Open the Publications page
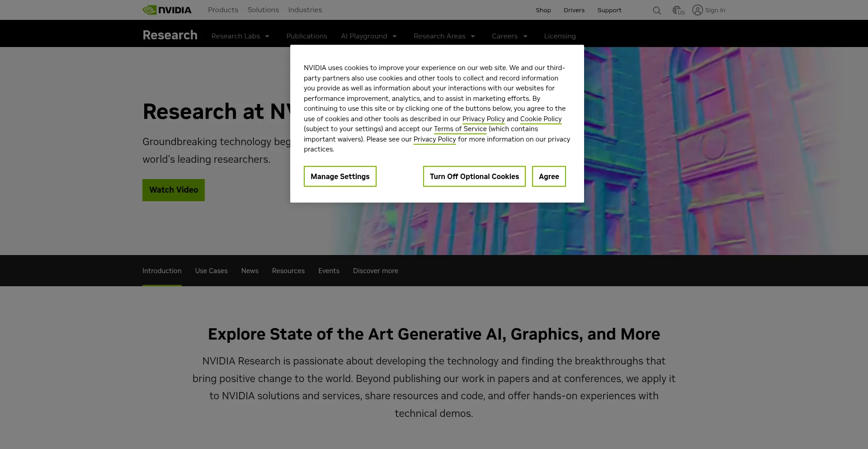The image size is (868, 449). click(307, 36)
